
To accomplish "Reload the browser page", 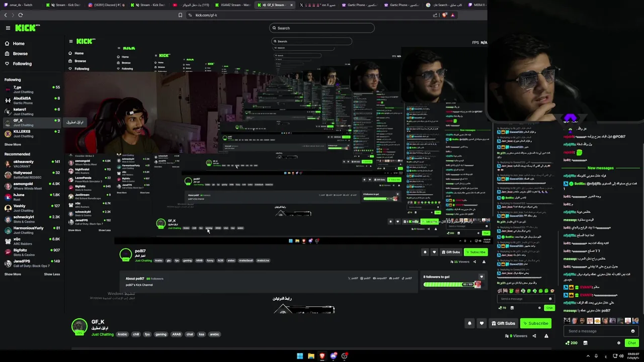I will click(x=20, y=15).
